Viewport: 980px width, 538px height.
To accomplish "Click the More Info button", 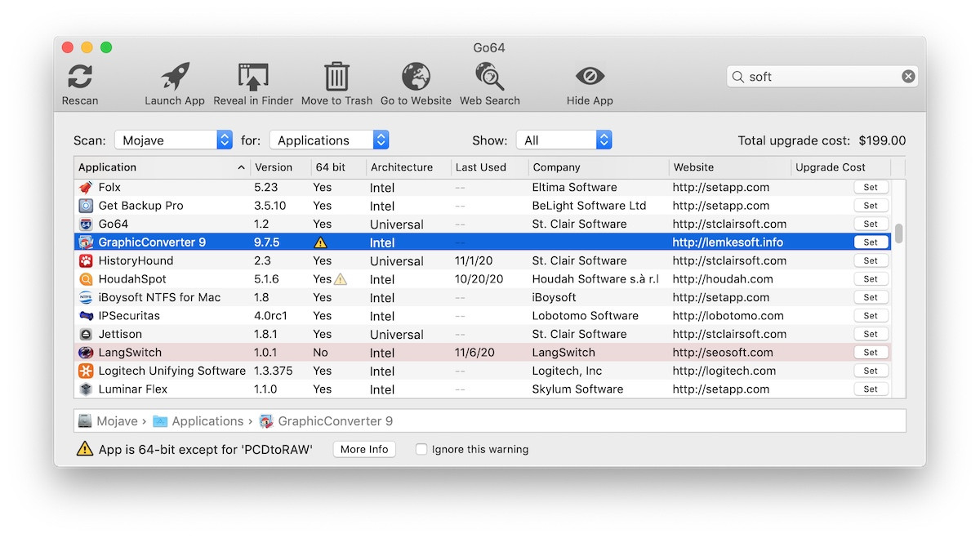I will click(364, 449).
